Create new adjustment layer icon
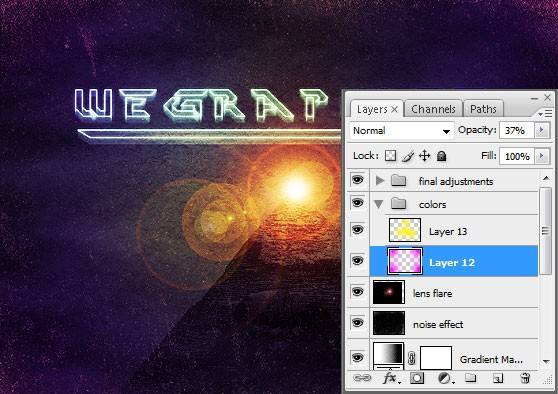 pyautogui.click(x=445, y=378)
